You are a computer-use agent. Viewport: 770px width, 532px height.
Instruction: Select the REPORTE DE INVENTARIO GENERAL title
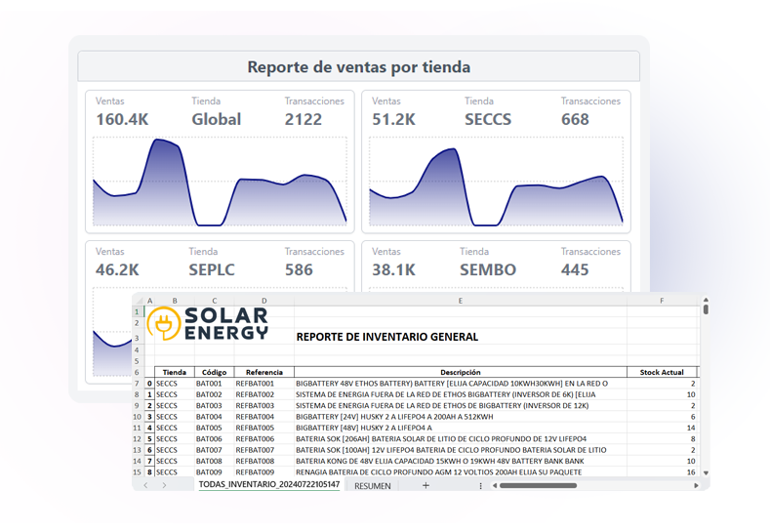coord(387,337)
